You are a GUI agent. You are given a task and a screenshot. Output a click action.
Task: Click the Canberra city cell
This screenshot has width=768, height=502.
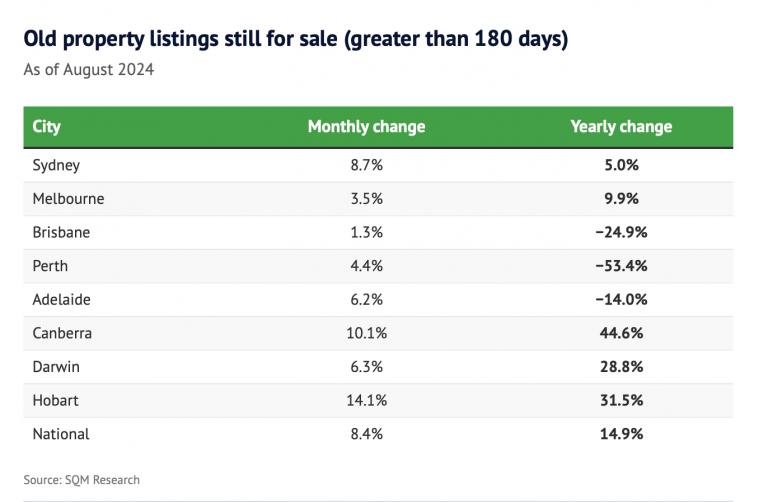64,333
